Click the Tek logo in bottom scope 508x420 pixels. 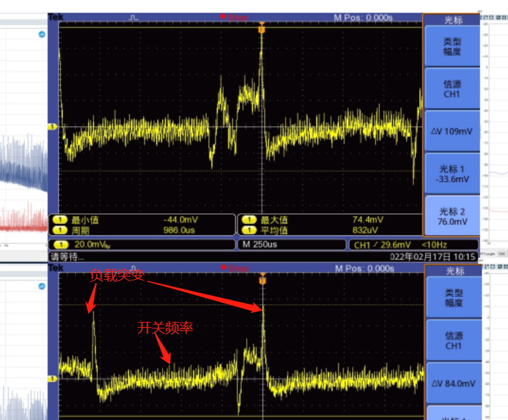[56, 268]
